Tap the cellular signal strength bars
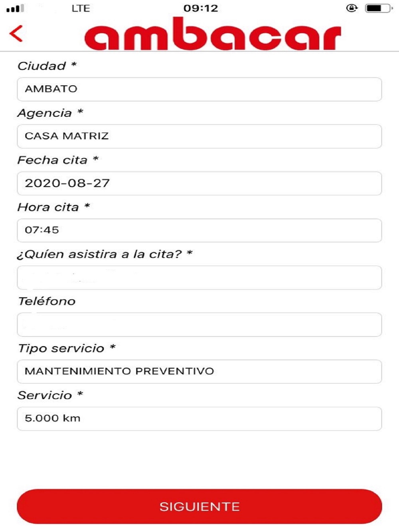 coord(15,8)
